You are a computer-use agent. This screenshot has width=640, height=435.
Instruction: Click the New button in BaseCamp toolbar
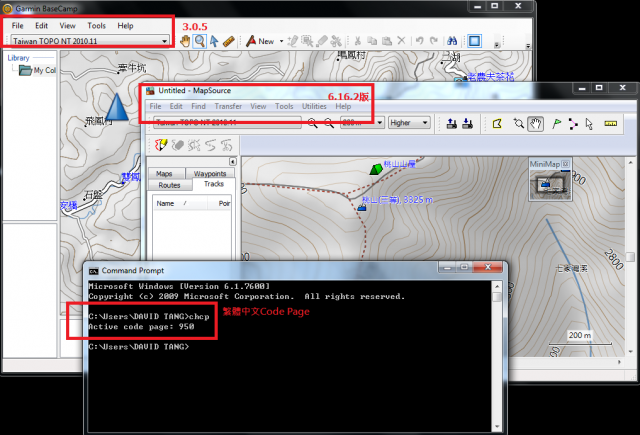(x=260, y=41)
